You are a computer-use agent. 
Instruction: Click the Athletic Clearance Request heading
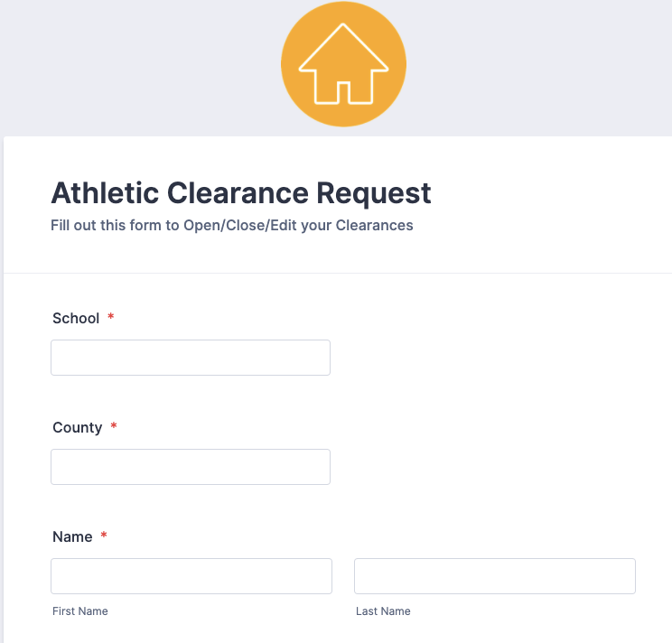point(241,192)
